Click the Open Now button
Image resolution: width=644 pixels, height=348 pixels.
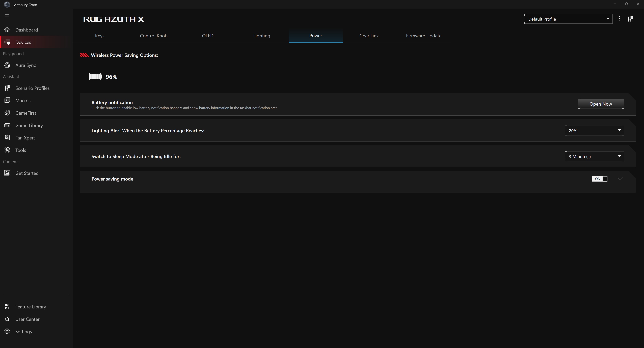tap(601, 104)
